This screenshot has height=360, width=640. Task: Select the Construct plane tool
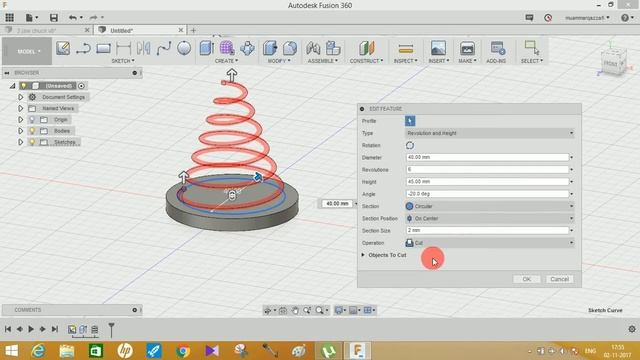point(367,48)
